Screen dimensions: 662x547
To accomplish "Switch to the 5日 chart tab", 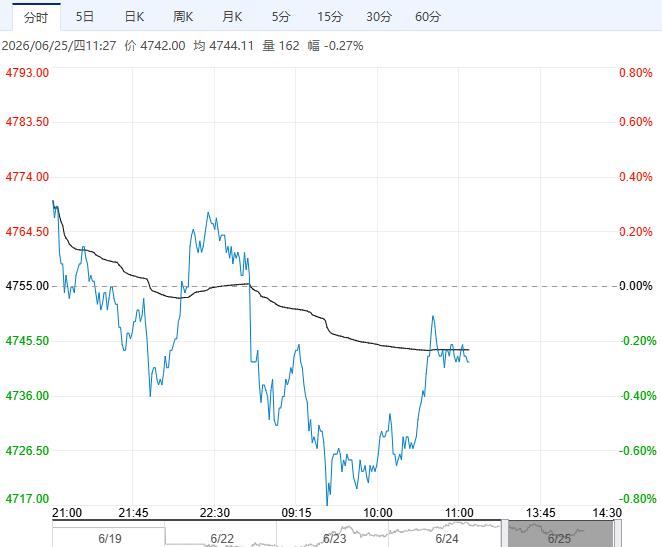I will click(x=85, y=17).
